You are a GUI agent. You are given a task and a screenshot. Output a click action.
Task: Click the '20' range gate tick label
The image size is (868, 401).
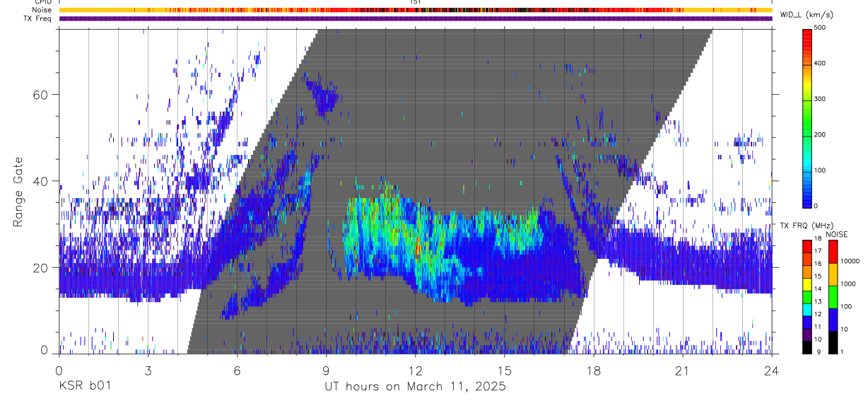coord(41,268)
